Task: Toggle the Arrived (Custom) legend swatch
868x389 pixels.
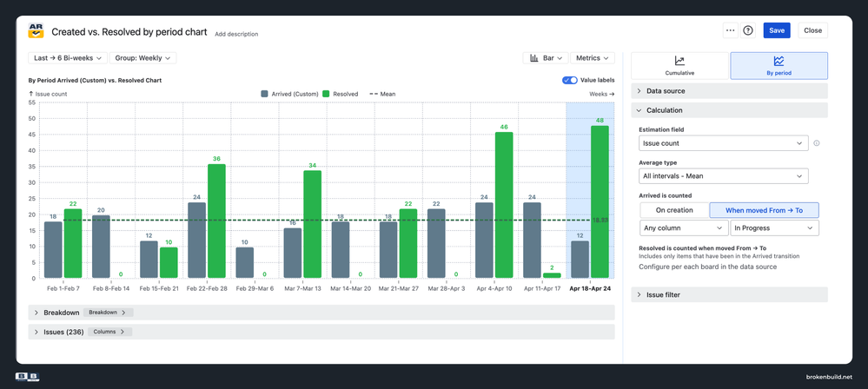Action: pyautogui.click(x=265, y=94)
